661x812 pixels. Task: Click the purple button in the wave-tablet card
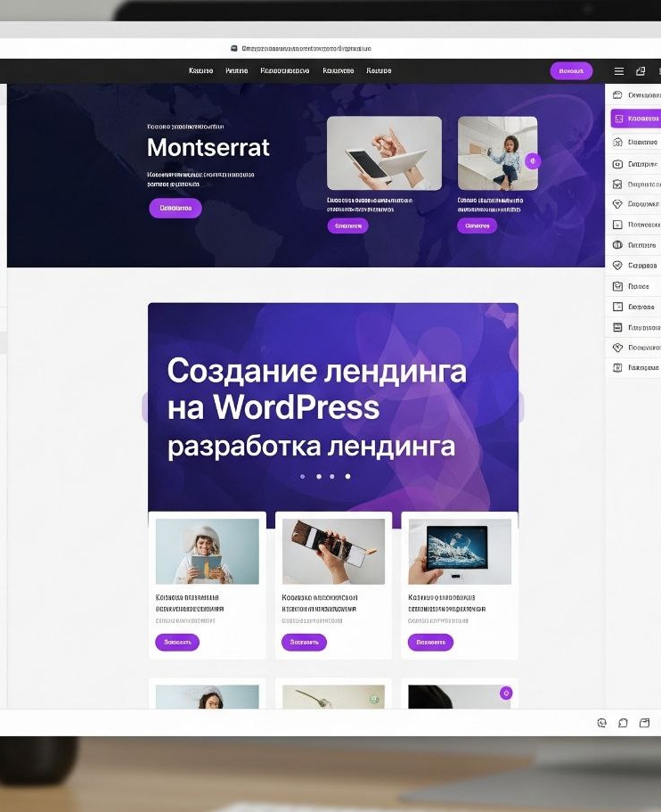[x=430, y=642]
